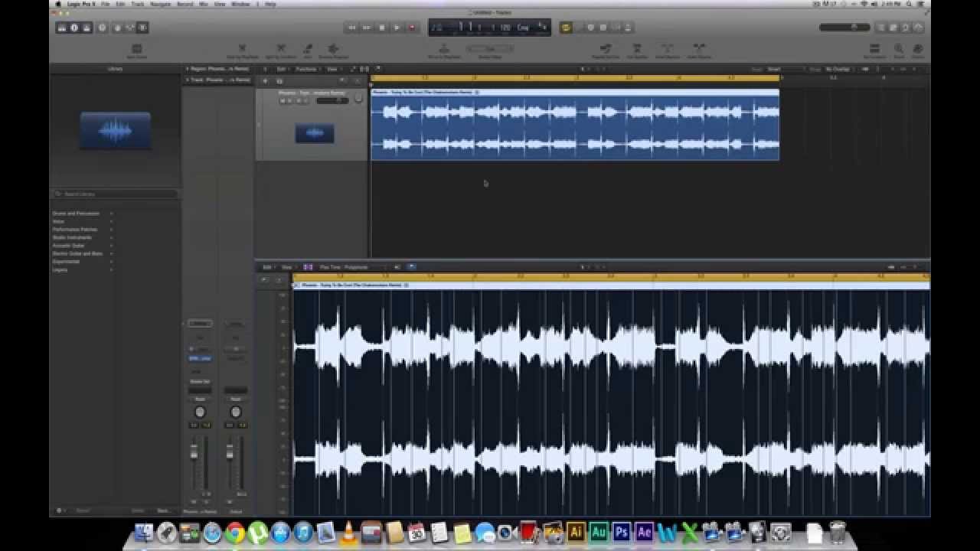Click the Zoom toolbar icon
This screenshot has width=980, height=551.
pos(899,51)
